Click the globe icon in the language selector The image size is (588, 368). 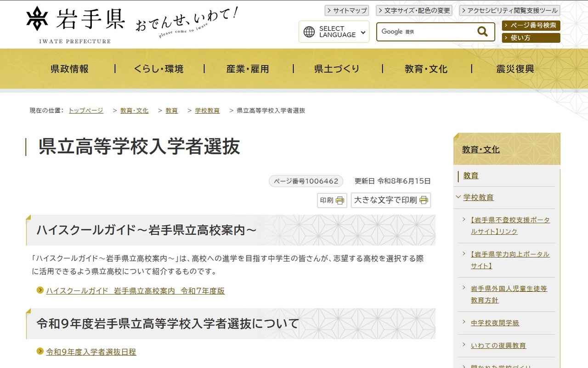point(310,32)
